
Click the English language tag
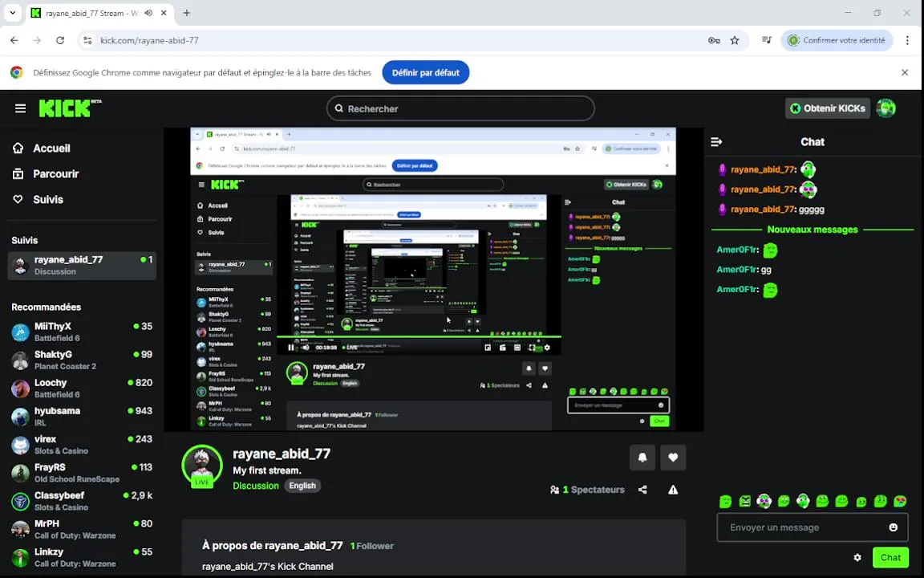[x=302, y=486]
